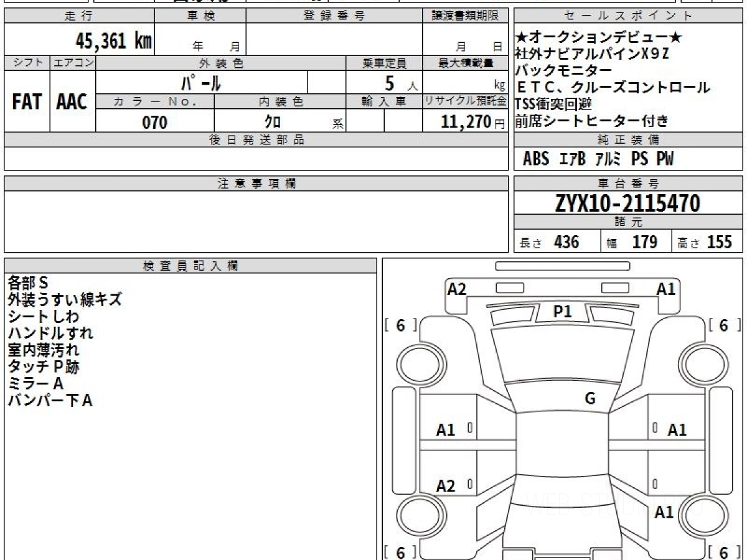Select the interior color クロ
The height and width of the screenshot is (560, 747).
(x=273, y=122)
